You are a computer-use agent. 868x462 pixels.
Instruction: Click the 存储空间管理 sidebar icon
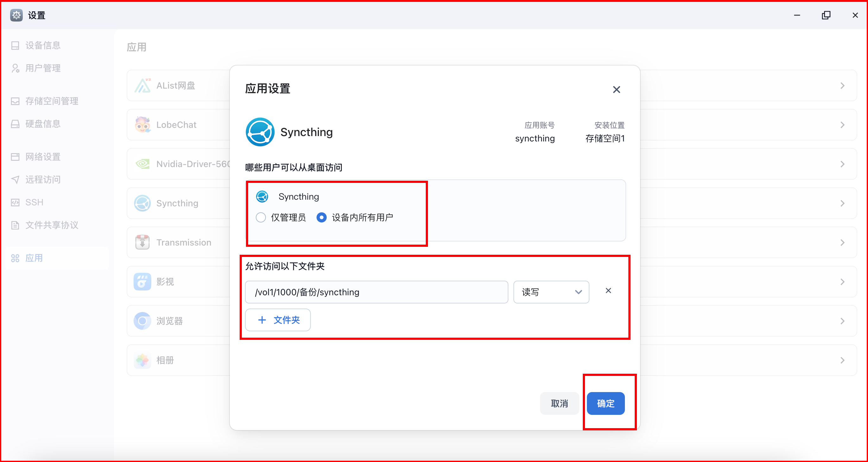(15, 101)
